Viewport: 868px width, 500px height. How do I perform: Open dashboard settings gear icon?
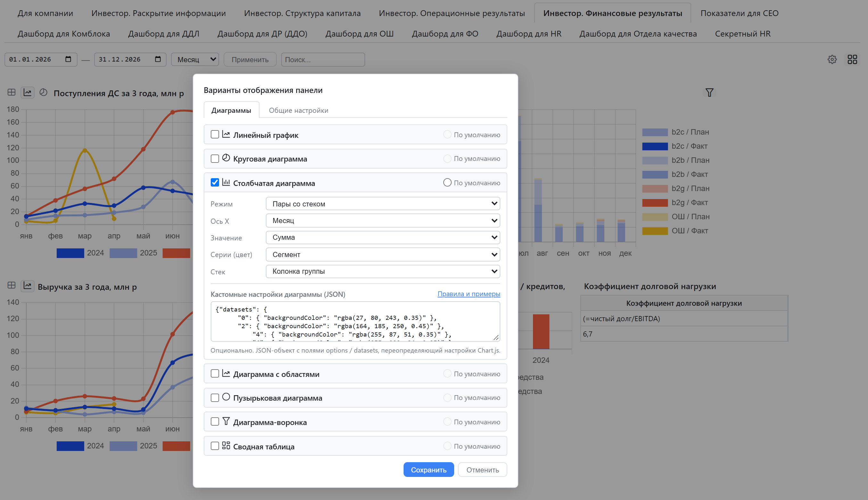(832, 59)
